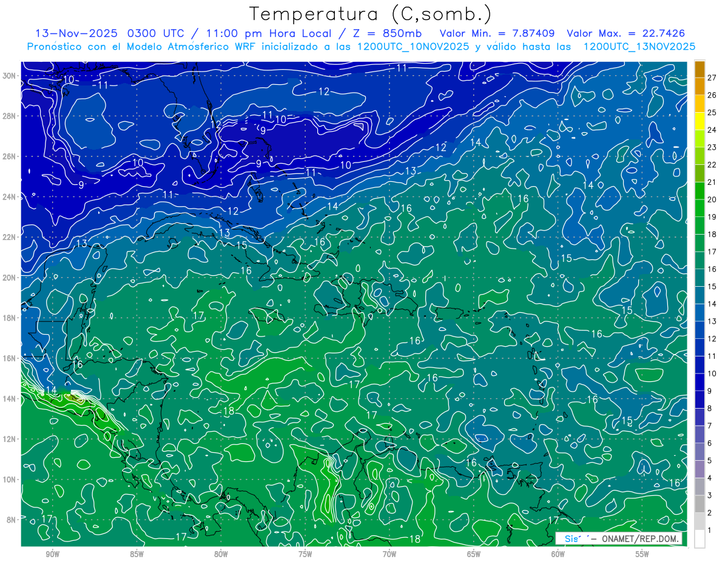Screen dimensions: 728x562
Task: Click the 'Temperatura (C,somb.)' chart title
Action: click(371, 14)
